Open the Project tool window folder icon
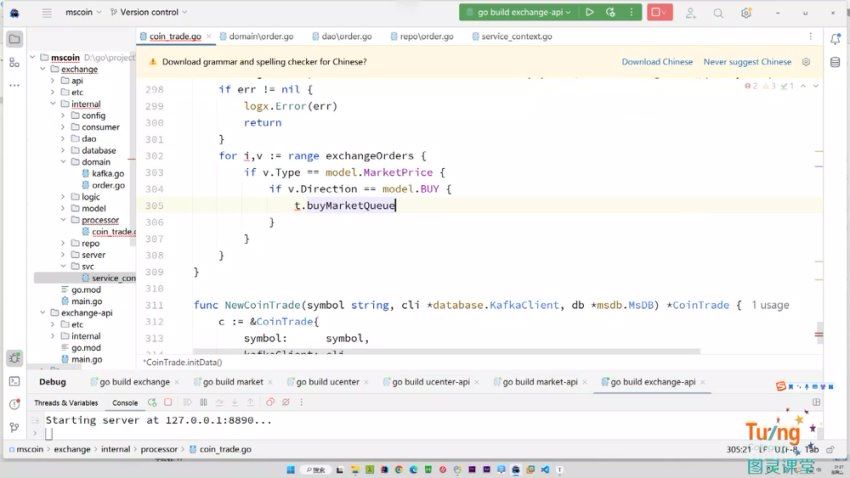The width and height of the screenshot is (850, 478). tap(14, 39)
